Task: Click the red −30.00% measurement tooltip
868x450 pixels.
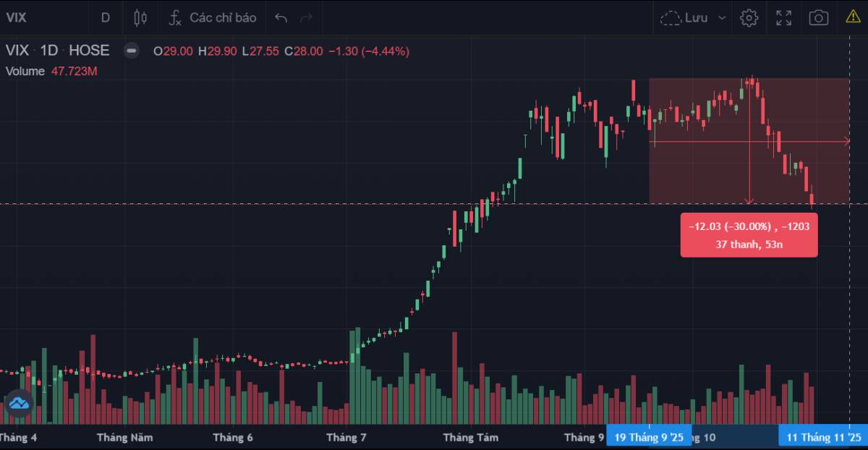Action: tap(749, 234)
